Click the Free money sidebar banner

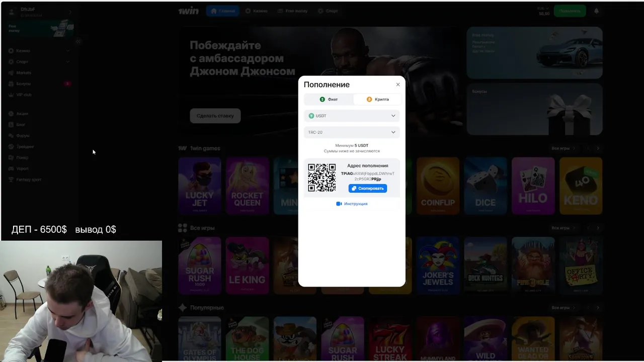(40, 28)
